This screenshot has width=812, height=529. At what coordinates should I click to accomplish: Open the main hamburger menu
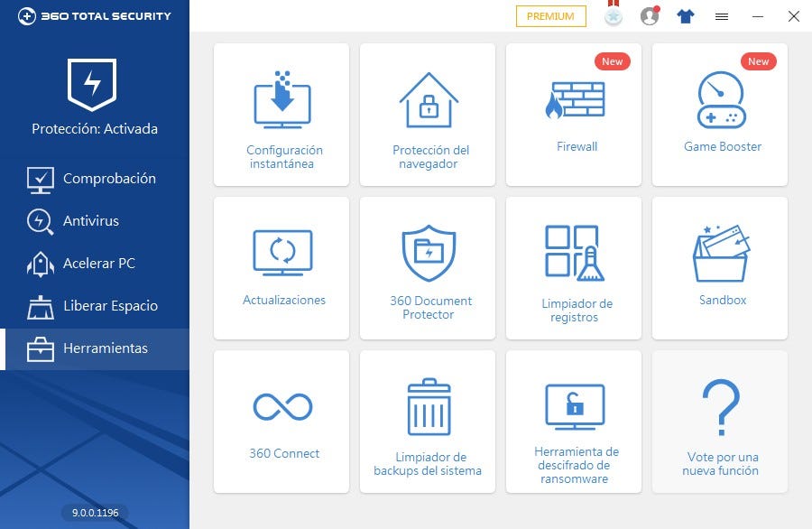pyautogui.click(x=721, y=15)
